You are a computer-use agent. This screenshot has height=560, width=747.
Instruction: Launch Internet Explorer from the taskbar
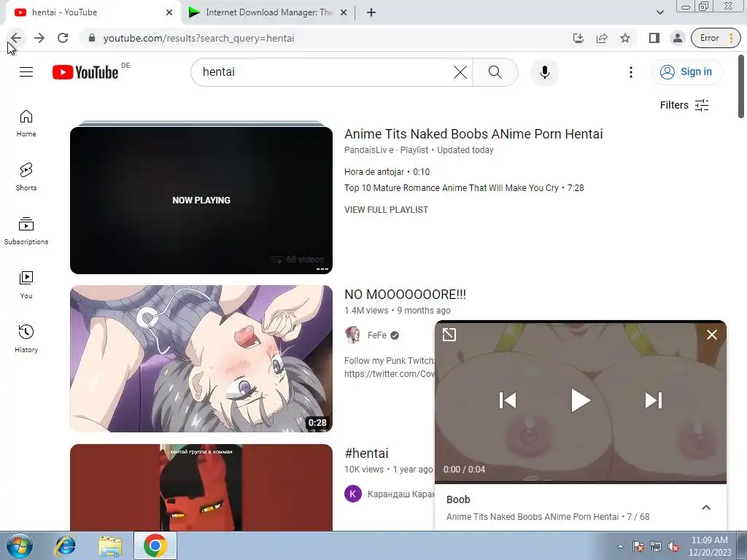tap(65, 545)
